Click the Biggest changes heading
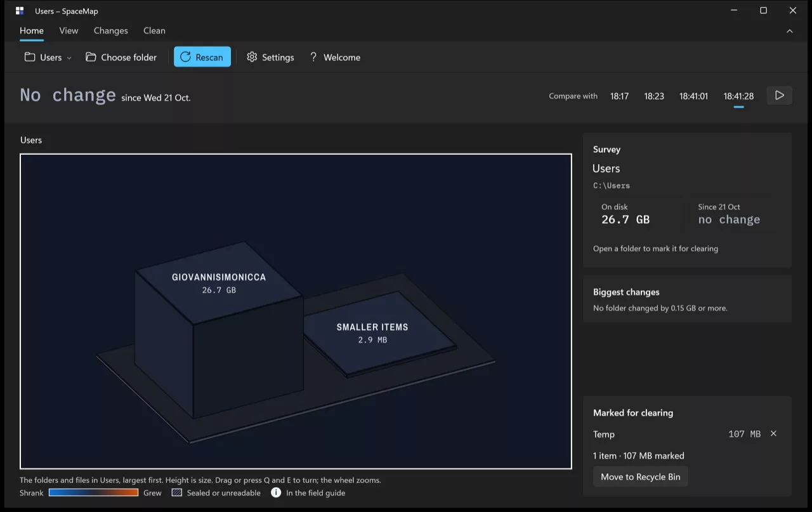The height and width of the screenshot is (512, 812). (626, 292)
